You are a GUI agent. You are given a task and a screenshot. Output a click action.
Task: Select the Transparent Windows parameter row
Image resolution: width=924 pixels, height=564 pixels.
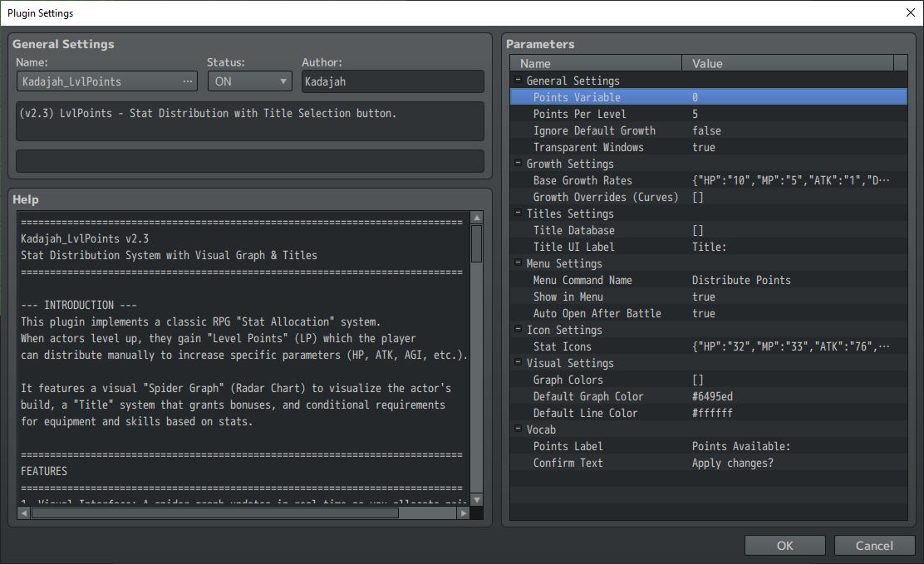[x=588, y=147]
